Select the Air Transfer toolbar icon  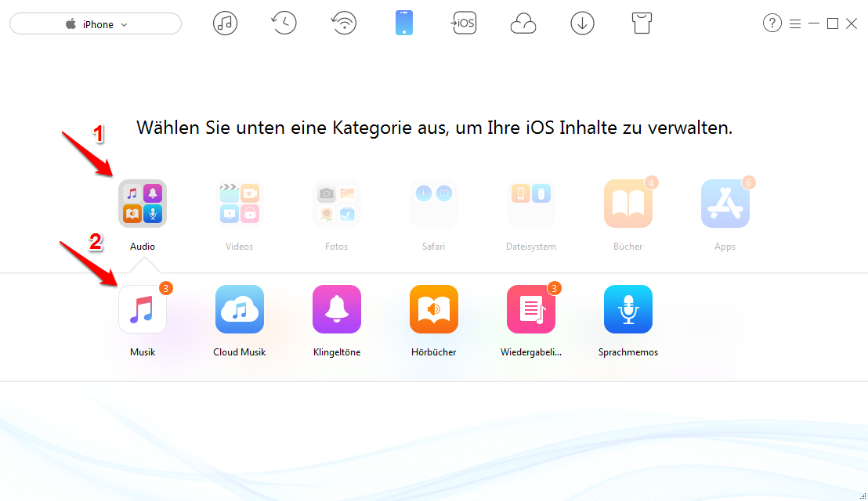tap(344, 23)
